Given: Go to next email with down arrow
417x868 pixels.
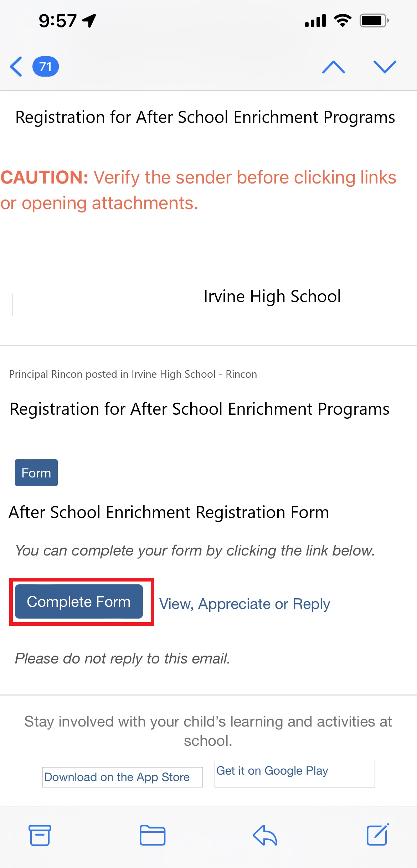Looking at the screenshot, I should pos(385,67).
